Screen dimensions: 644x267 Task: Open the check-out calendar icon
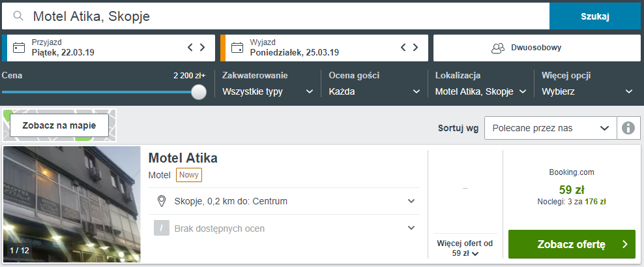[237, 48]
